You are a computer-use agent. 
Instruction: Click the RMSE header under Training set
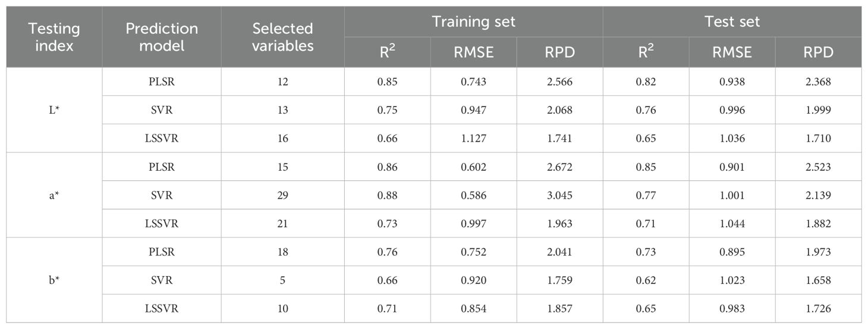coord(473,52)
